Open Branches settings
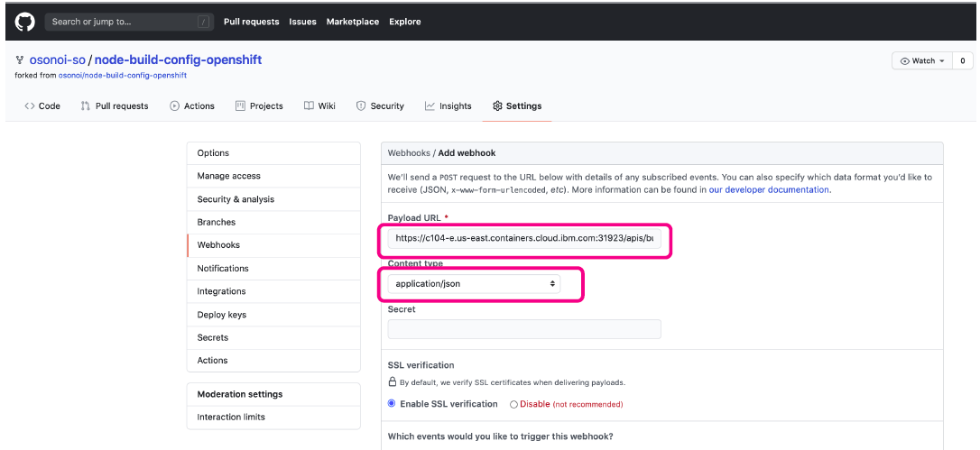The width and height of the screenshot is (980, 450). tap(273, 222)
